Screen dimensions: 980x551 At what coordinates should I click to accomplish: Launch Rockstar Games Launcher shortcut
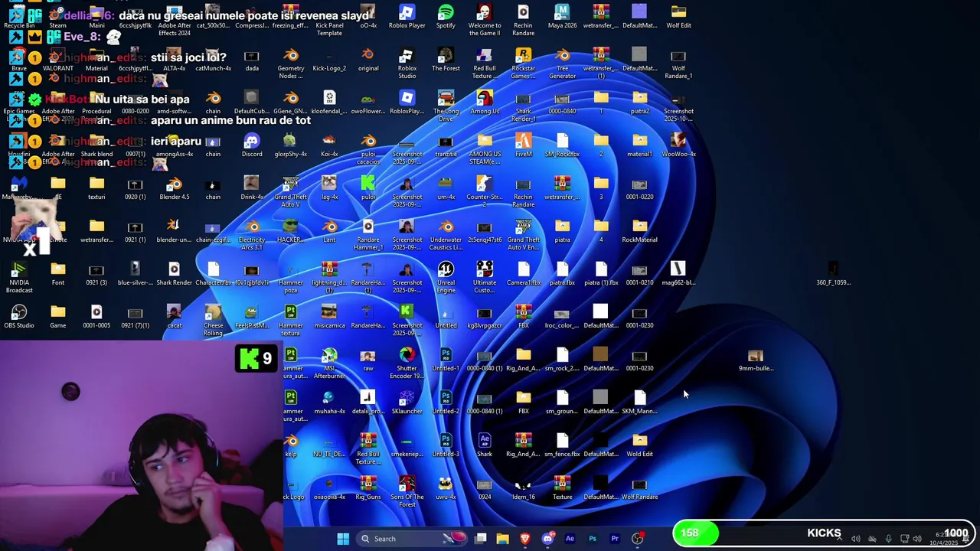pyautogui.click(x=523, y=63)
